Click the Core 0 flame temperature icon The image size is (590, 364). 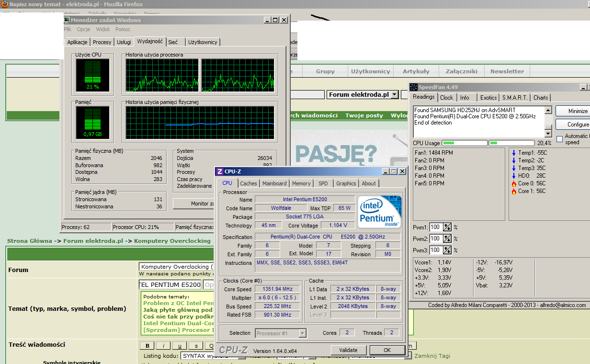514,183
